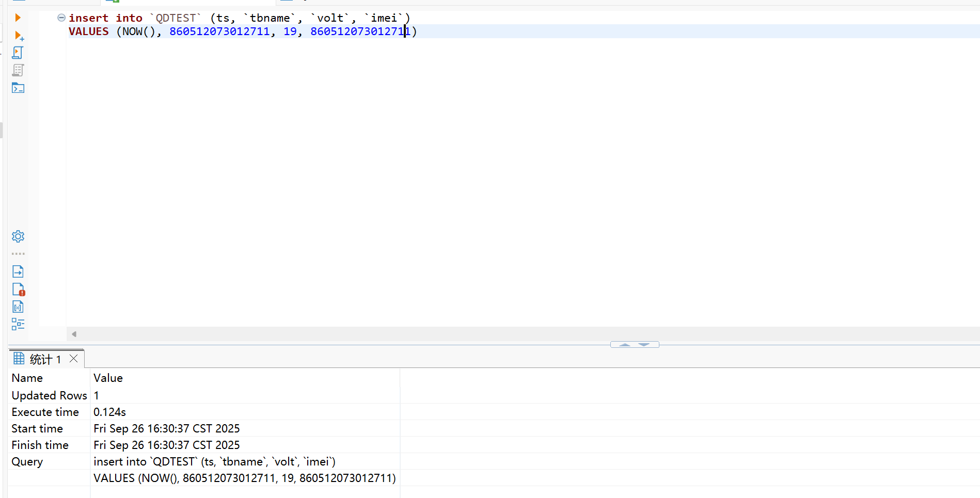Click the down arrow on the panel divider
980x498 pixels.
pos(644,345)
